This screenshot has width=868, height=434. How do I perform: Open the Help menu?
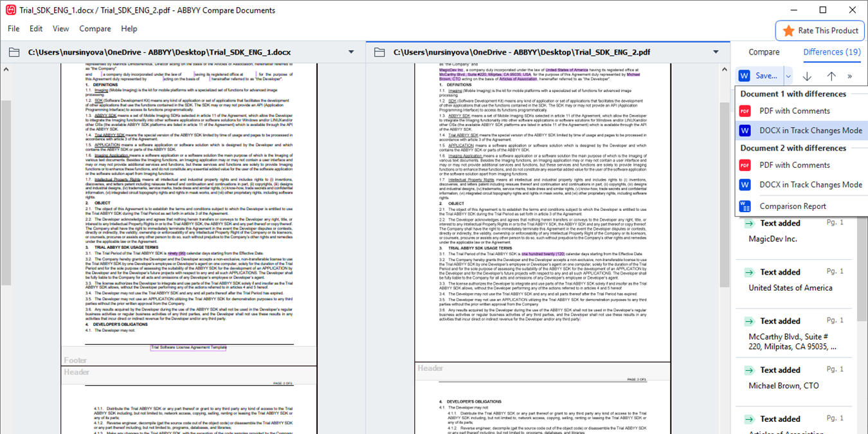pyautogui.click(x=129, y=29)
